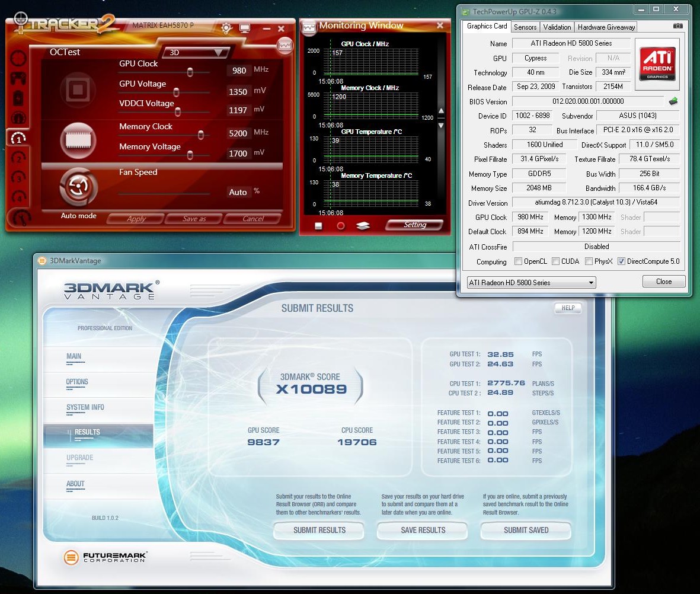This screenshot has height=594, width=700.
Task: Click the down arrow in Monitoring Window scroller
Action: (441, 126)
